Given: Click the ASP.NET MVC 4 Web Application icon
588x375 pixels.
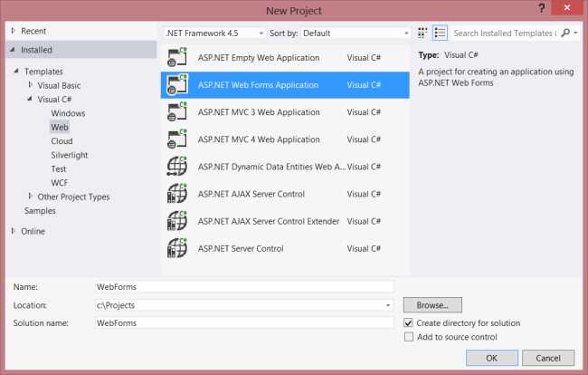Looking at the screenshot, I should 177,139.
